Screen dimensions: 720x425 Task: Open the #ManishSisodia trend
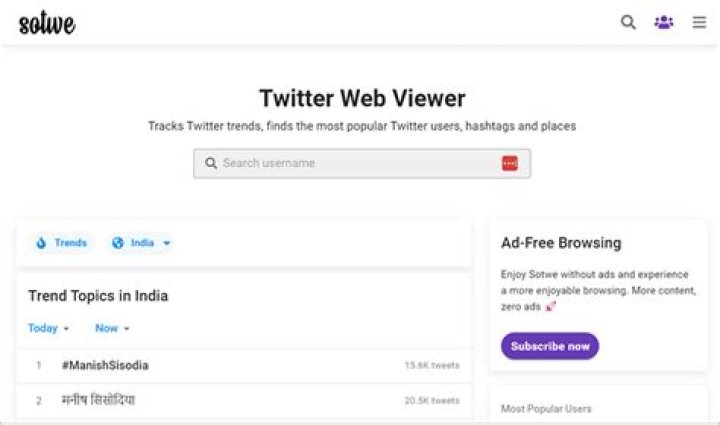(105, 365)
